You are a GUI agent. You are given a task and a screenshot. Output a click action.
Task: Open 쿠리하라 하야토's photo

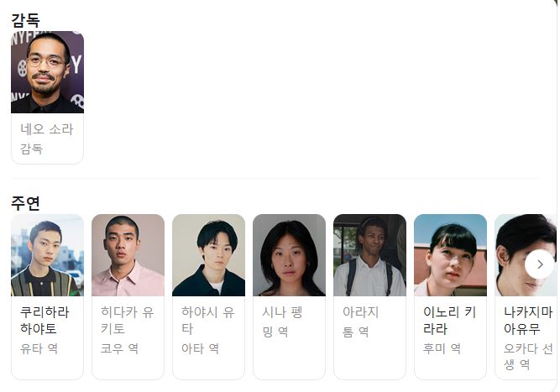click(x=48, y=255)
